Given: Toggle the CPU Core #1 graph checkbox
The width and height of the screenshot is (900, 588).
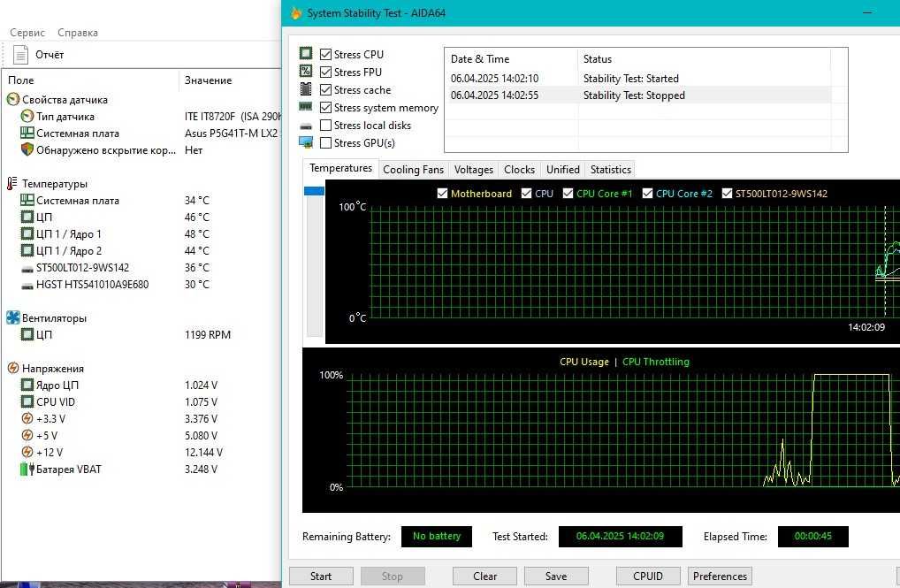Looking at the screenshot, I should coord(568,194).
